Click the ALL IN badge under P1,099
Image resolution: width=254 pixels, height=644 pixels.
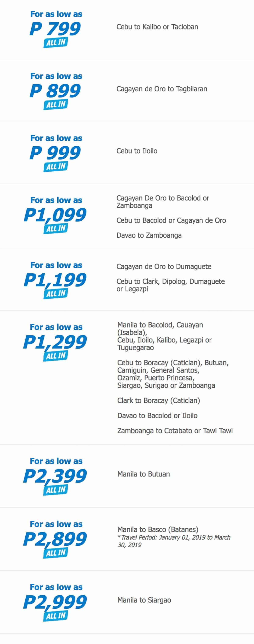56,228
